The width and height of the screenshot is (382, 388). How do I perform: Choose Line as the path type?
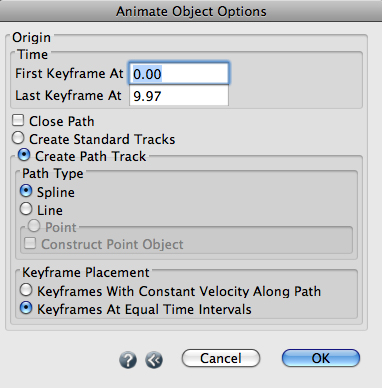point(26,209)
